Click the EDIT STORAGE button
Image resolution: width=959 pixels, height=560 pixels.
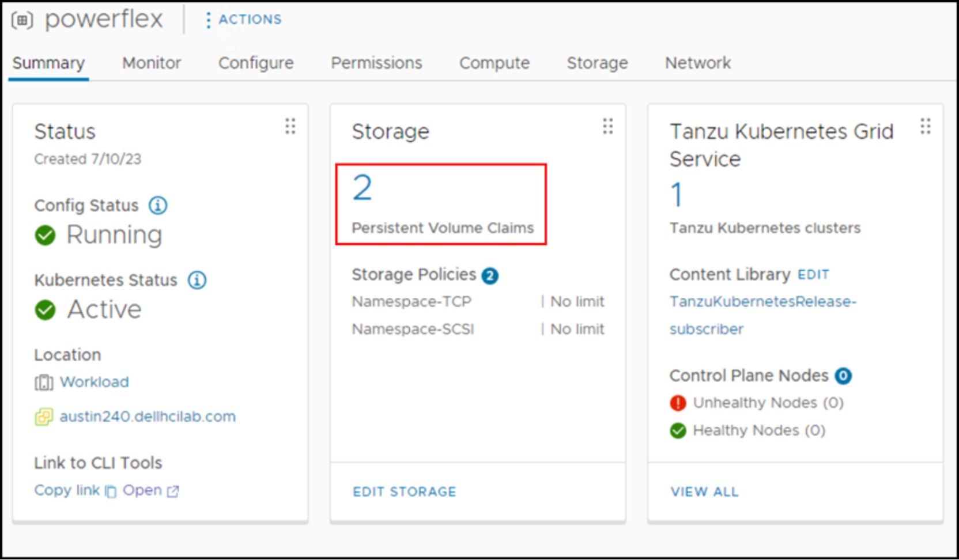coord(405,492)
